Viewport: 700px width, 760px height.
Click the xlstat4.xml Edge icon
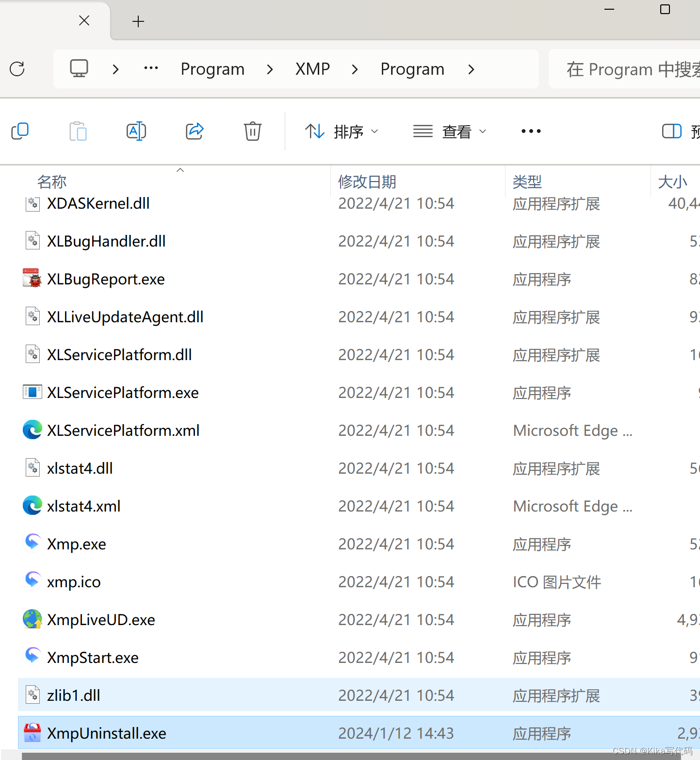coord(33,506)
